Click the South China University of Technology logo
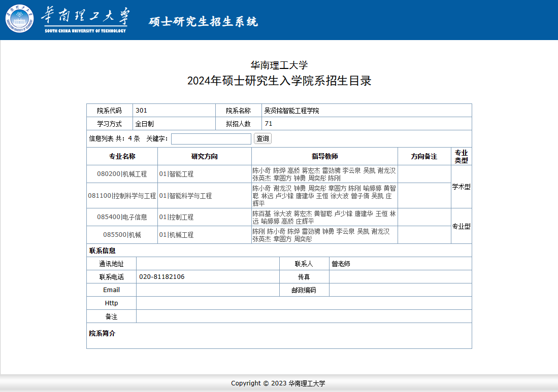This screenshot has width=558, height=392. pos(68,19)
